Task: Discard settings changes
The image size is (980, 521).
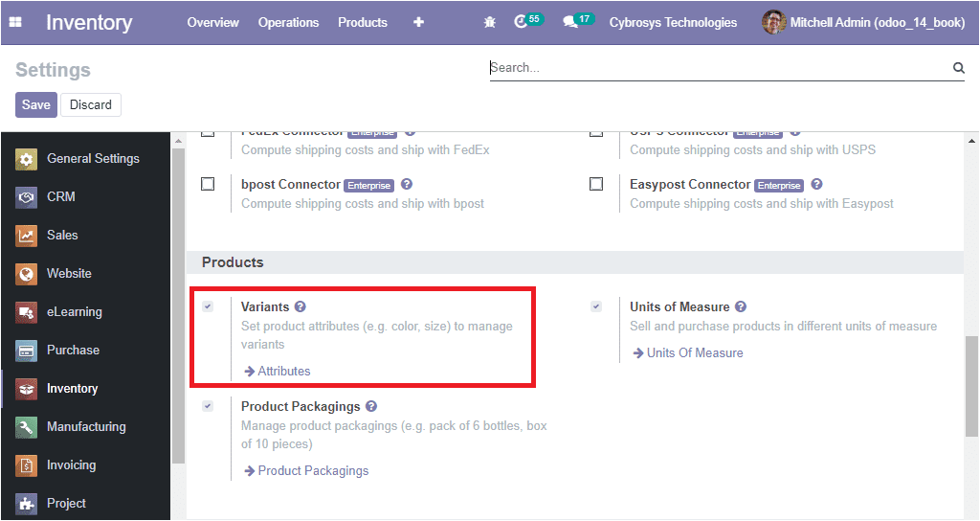Action: tap(91, 105)
